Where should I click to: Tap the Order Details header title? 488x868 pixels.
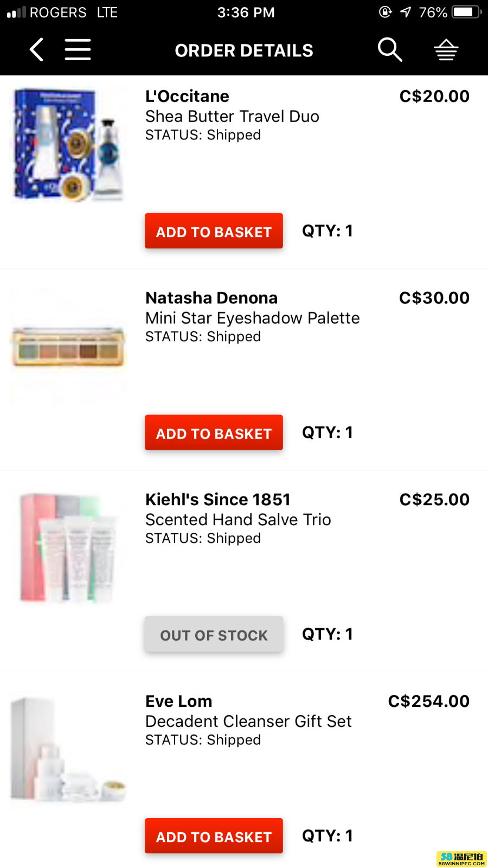pos(244,50)
